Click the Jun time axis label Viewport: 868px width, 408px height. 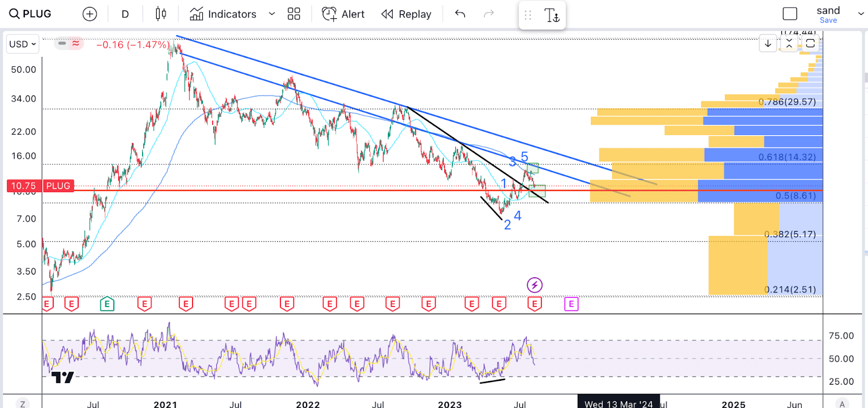click(x=795, y=404)
